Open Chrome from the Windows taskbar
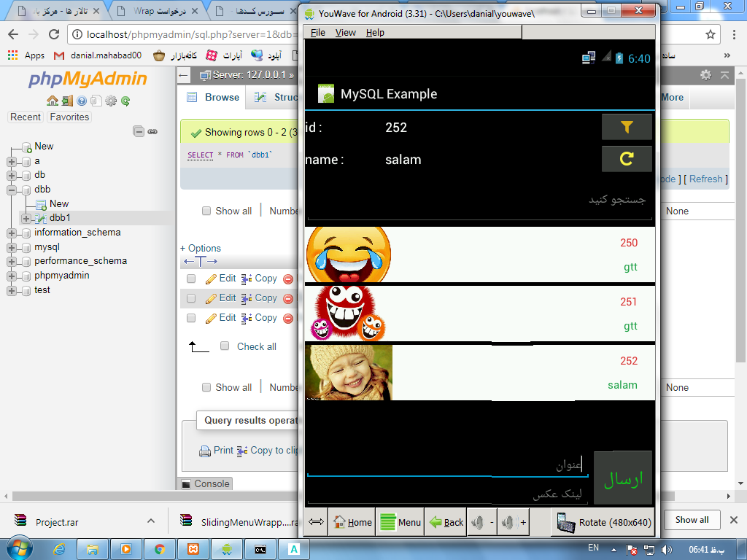Screen dimensions: 747x560 (160, 548)
